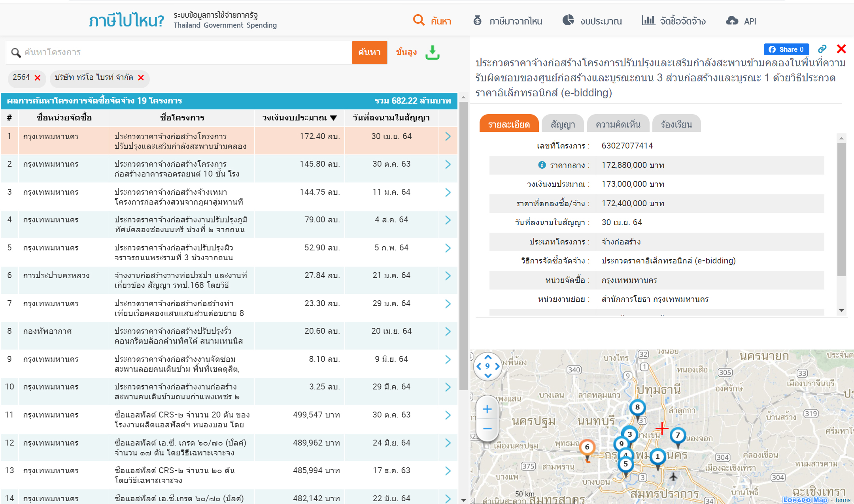
Task: Click the Facebook Share button
Action: point(786,49)
